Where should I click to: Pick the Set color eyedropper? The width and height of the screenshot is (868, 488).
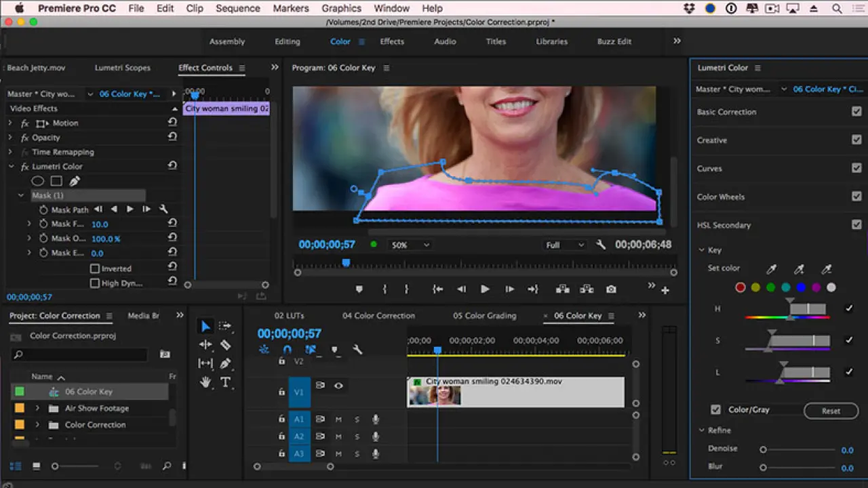coord(771,270)
